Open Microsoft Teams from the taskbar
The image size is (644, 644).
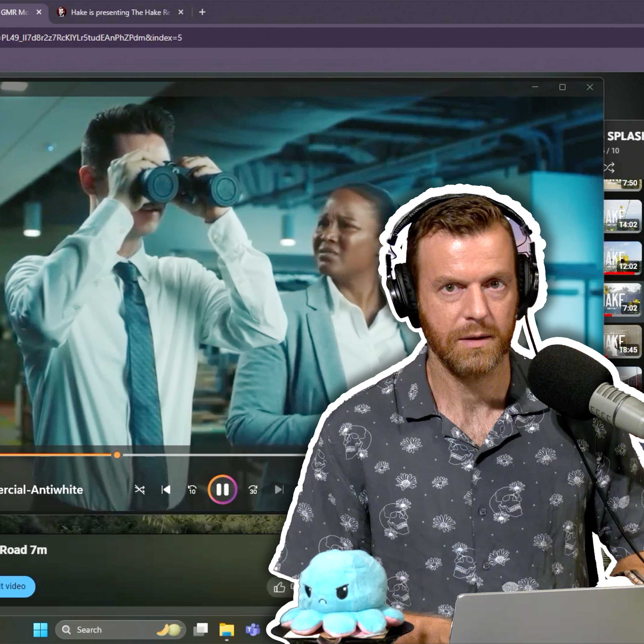click(253, 630)
